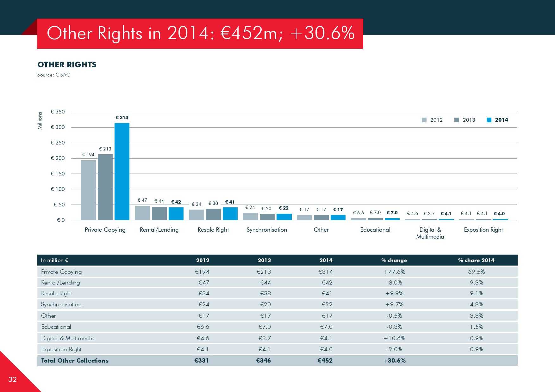Click the '% share 2014' column header
555x392 pixels.
476,260
